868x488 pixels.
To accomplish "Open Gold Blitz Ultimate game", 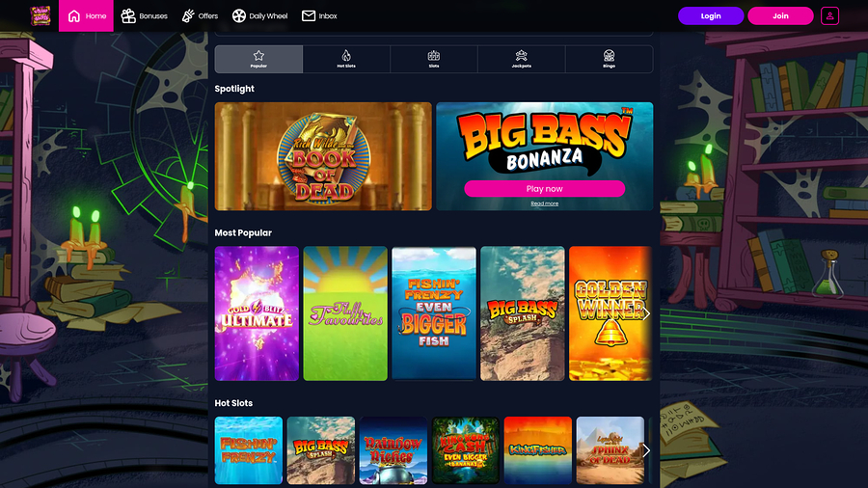I will [x=257, y=313].
